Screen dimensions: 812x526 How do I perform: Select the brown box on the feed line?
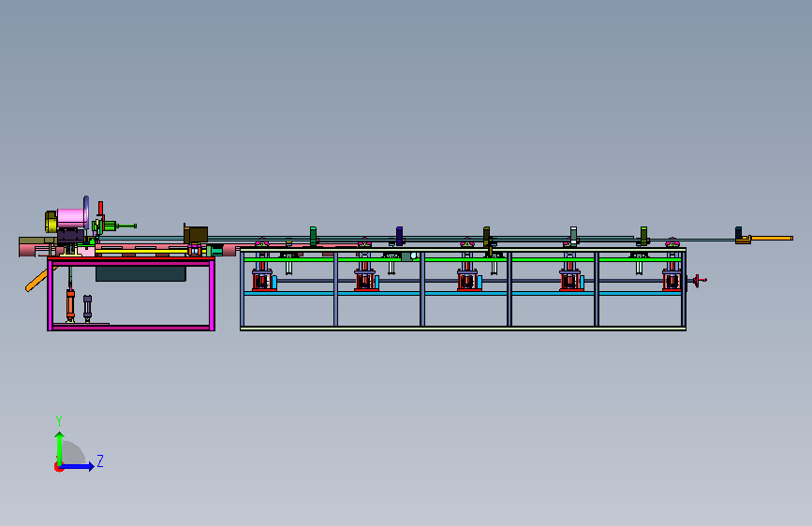[x=196, y=235]
